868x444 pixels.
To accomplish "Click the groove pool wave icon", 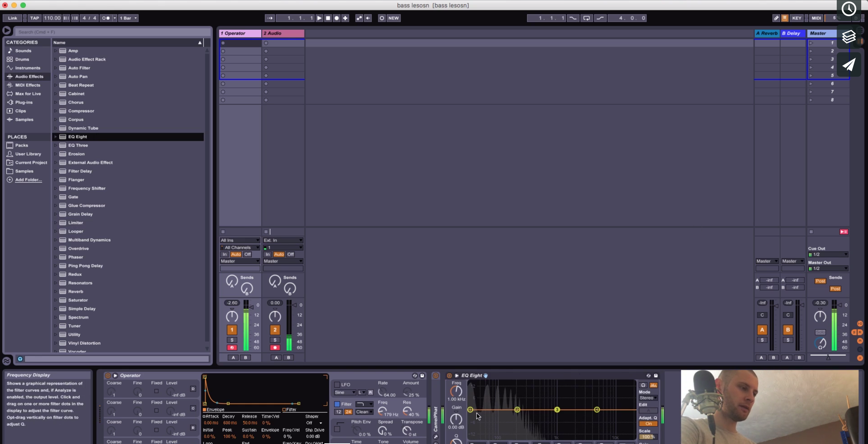I will click(6, 361).
